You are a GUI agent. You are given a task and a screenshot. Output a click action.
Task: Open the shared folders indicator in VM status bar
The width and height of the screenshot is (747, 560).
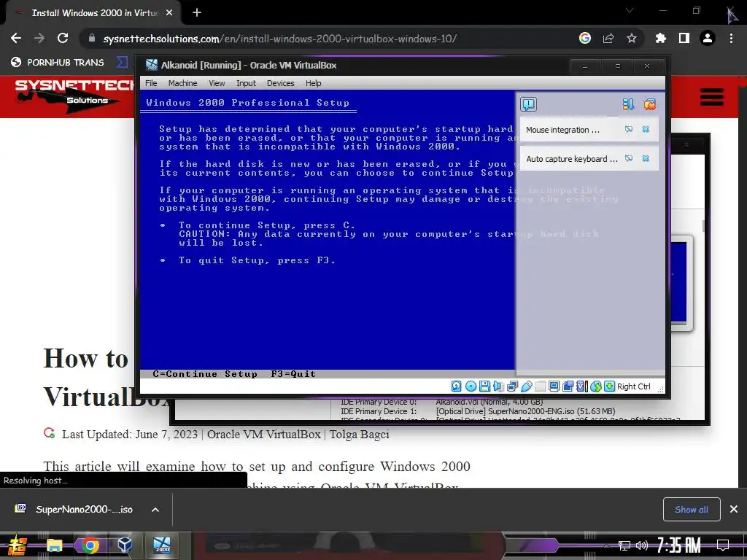541,386
